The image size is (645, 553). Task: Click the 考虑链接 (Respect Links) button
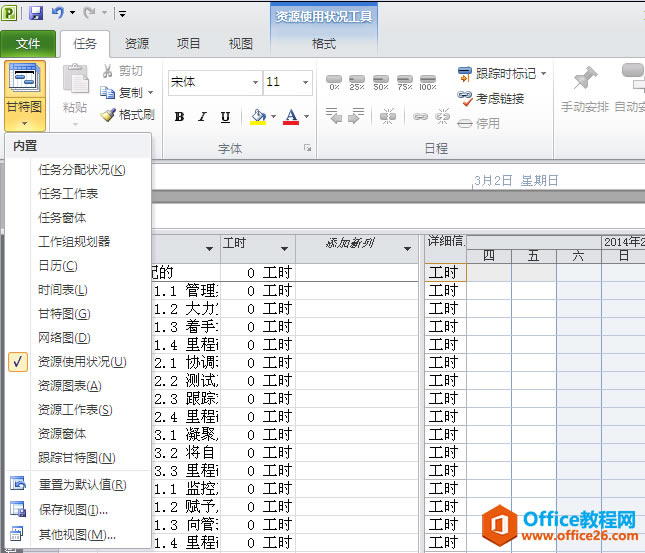click(491, 98)
